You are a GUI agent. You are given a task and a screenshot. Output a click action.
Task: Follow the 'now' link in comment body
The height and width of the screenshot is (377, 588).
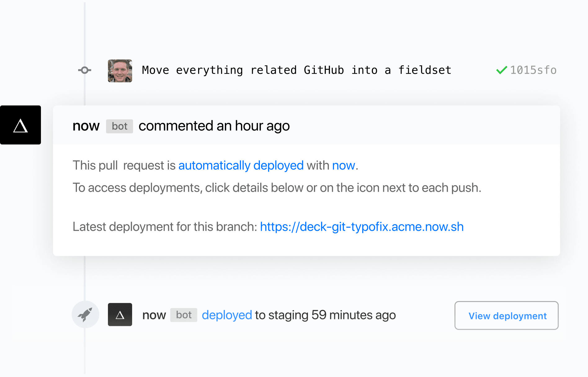(x=343, y=165)
